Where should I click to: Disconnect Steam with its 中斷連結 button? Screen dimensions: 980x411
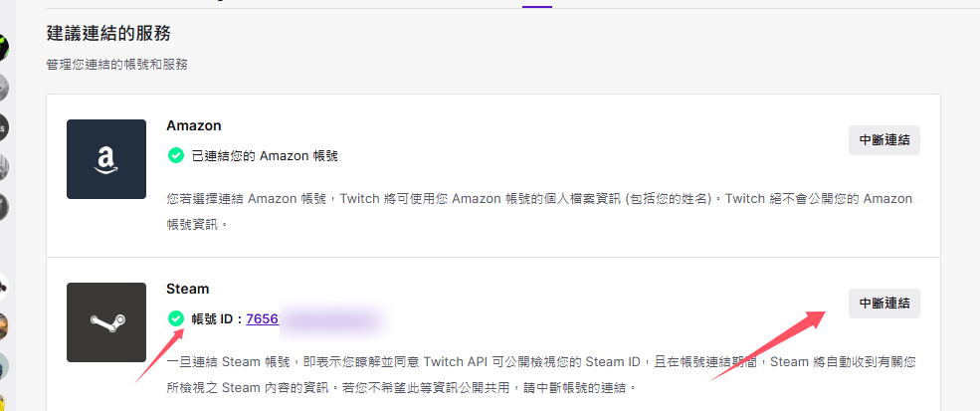coord(883,304)
